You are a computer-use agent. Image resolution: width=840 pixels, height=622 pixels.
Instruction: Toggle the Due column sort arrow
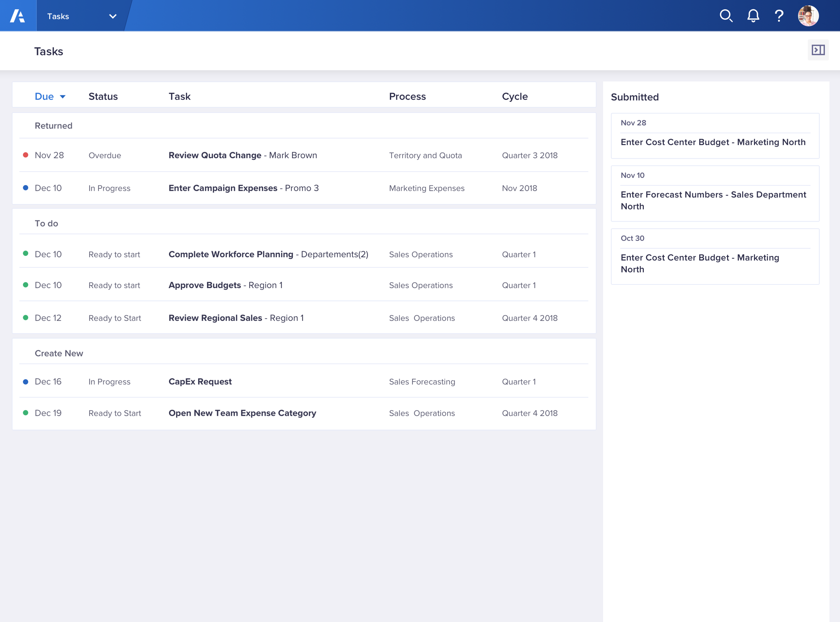[62, 97]
